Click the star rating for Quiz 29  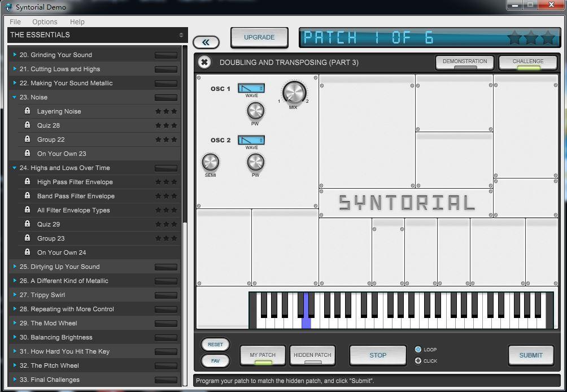pyautogui.click(x=166, y=224)
